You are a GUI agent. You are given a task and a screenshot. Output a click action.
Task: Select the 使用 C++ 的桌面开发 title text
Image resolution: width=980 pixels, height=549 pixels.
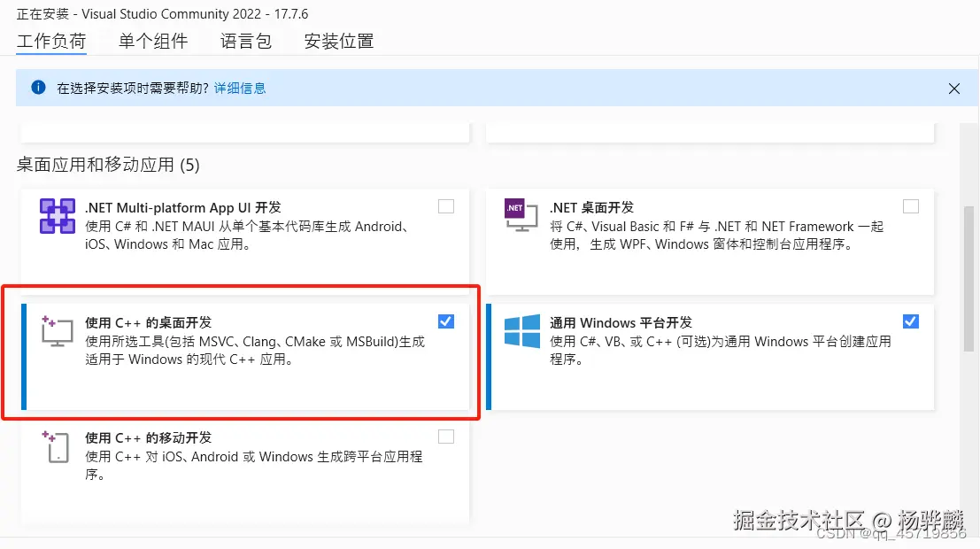[149, 322]
